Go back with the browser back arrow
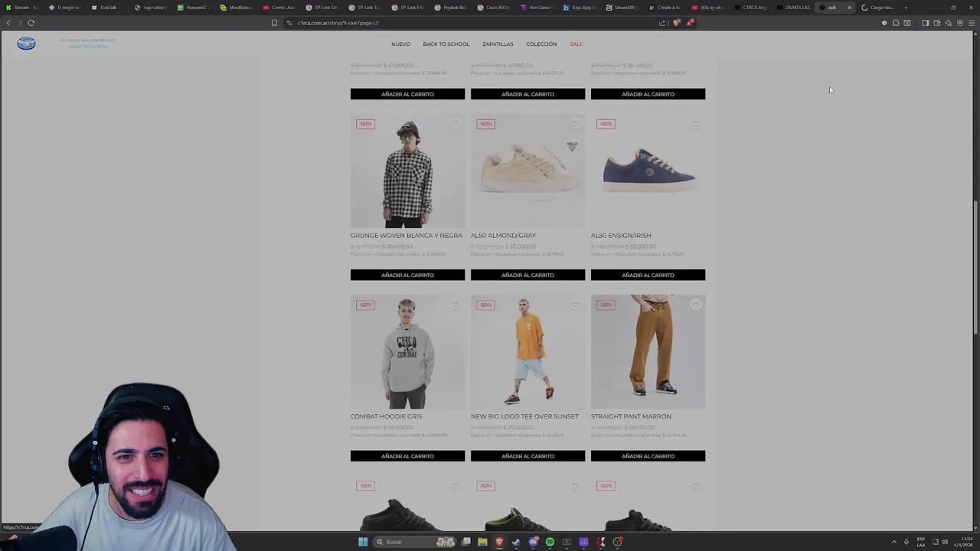Screen dimensions: 980x551 click(x=8, y=23)
